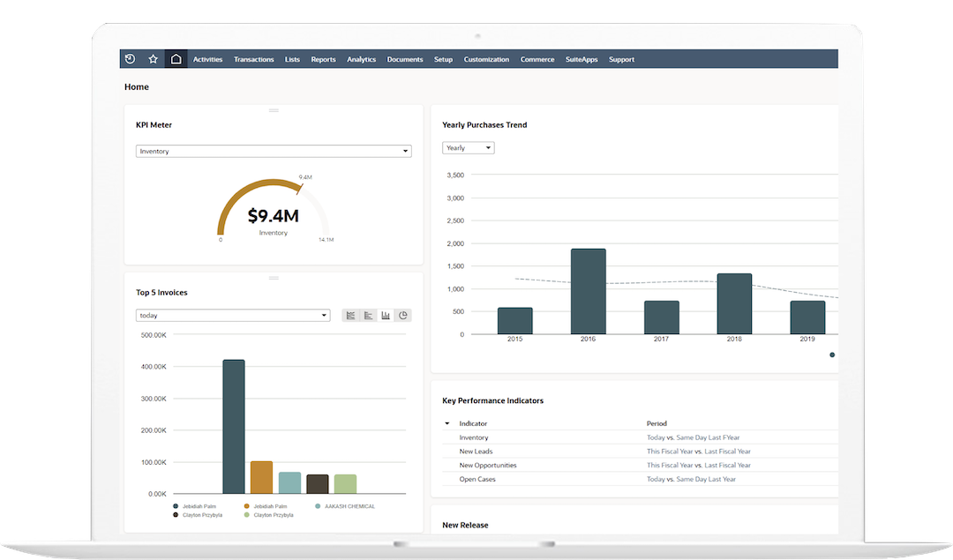Switch Top 5 Invoices to area chart view
This screenshot has height=560, width=953.
[350, 315]
